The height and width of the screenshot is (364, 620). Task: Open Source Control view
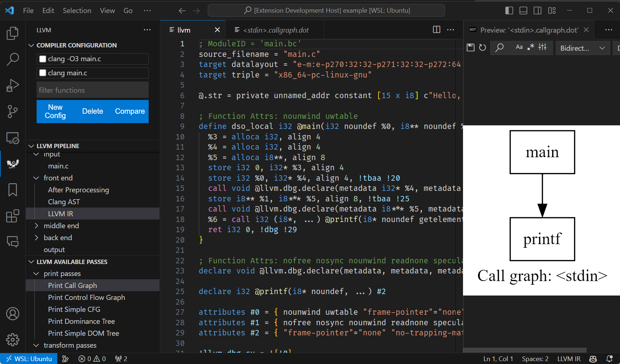point(13,112)
